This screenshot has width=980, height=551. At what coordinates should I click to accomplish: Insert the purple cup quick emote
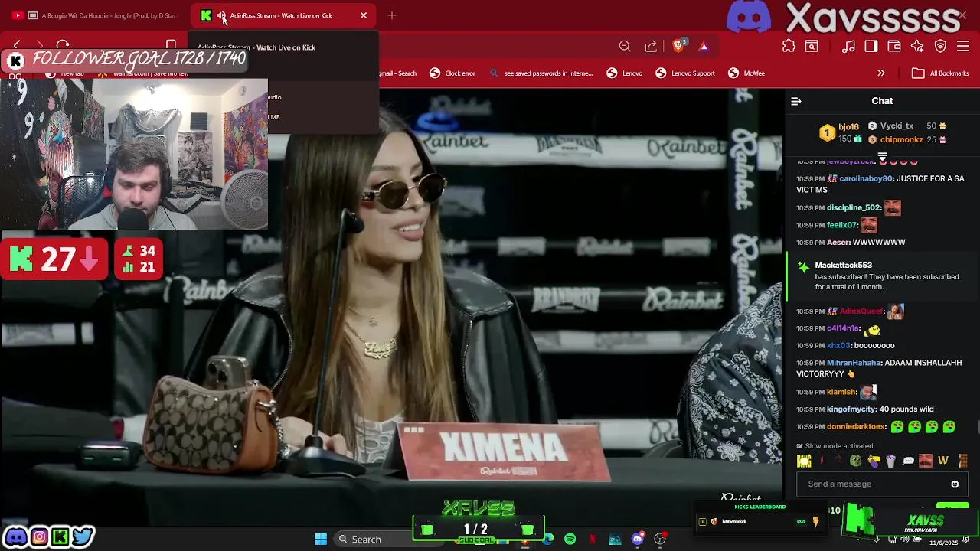(890, 461)
